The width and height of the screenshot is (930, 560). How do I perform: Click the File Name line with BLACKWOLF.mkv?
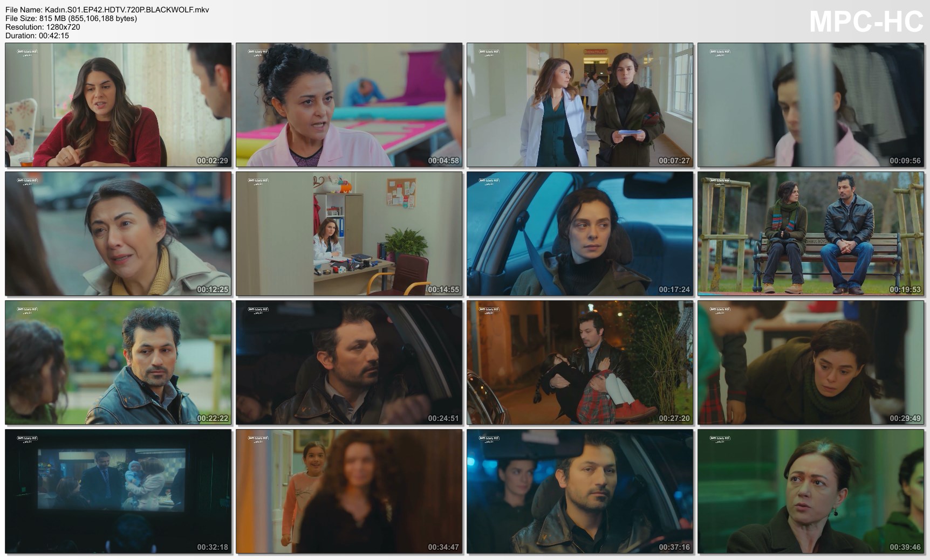[x=107, y=10]
